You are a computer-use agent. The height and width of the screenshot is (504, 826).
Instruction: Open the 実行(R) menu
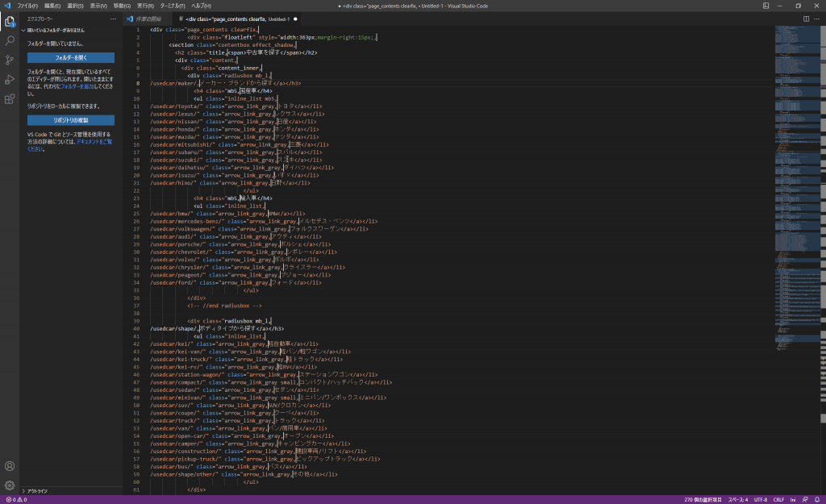[x=145, y=6]
